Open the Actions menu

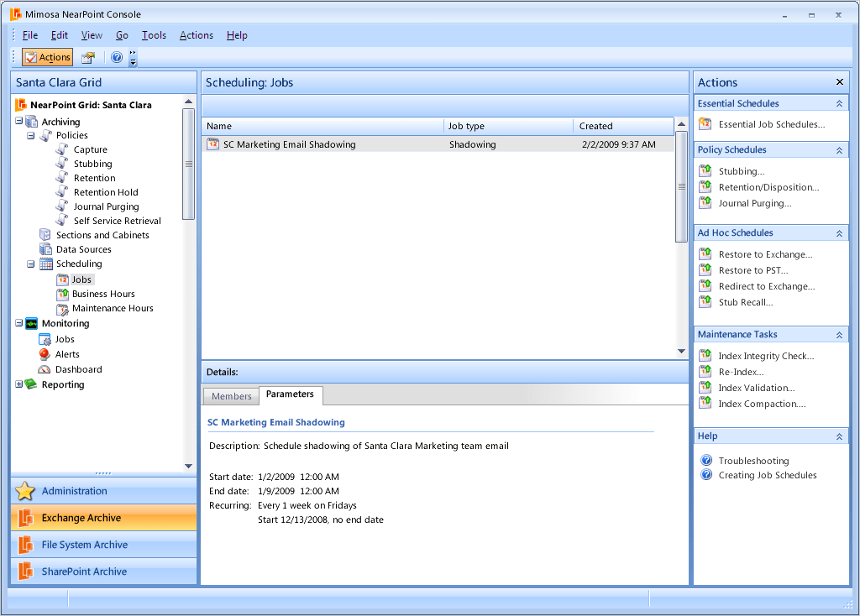click(x=197, y=35)
